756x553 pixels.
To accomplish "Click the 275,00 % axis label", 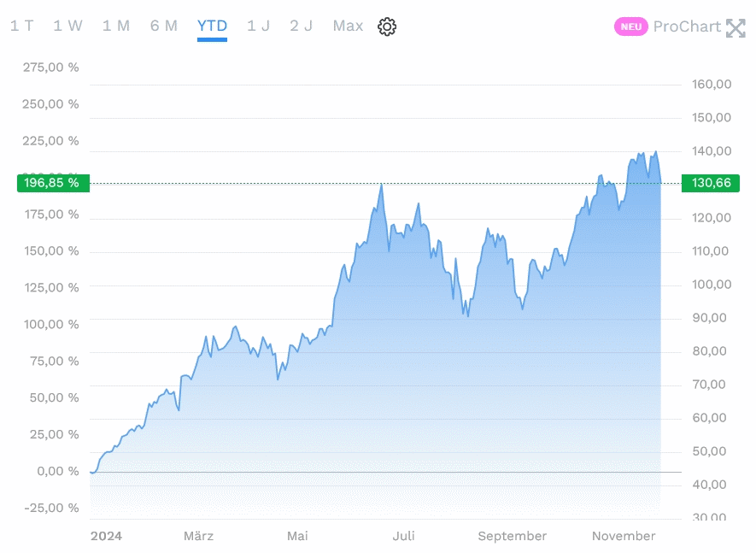I will tap(50, 68).
